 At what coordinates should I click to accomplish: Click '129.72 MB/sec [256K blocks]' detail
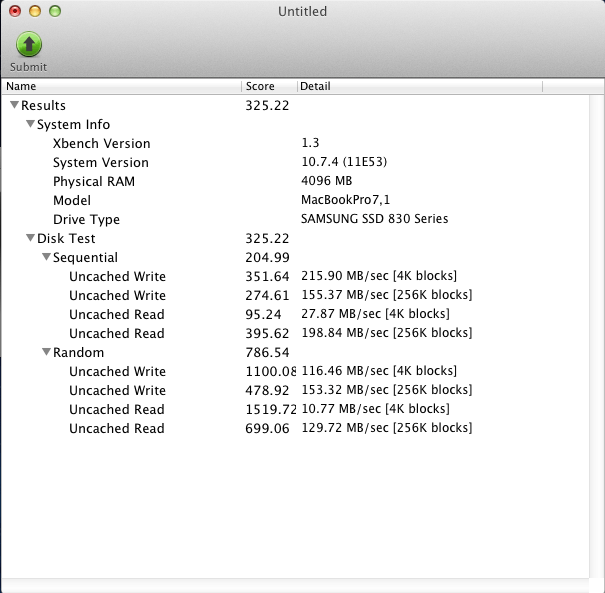coord(386,427)
